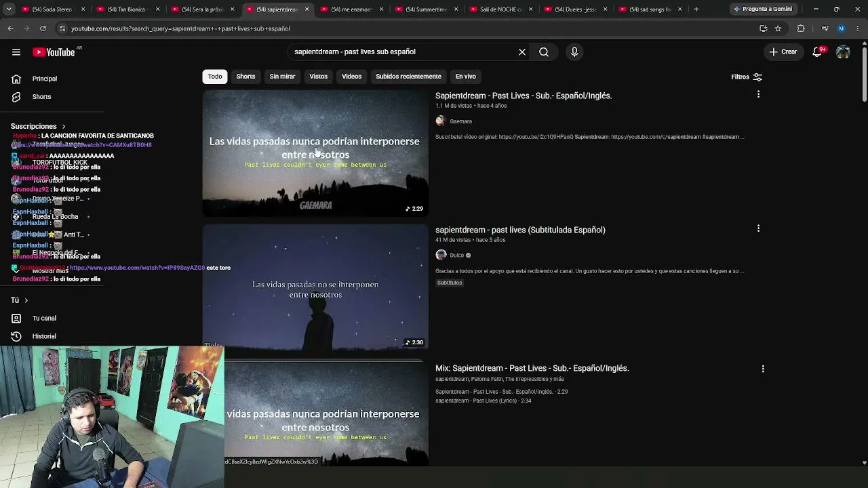
Task: Open the Mix: Sapientdream - Past Lives title
Action: pos(532,368)
